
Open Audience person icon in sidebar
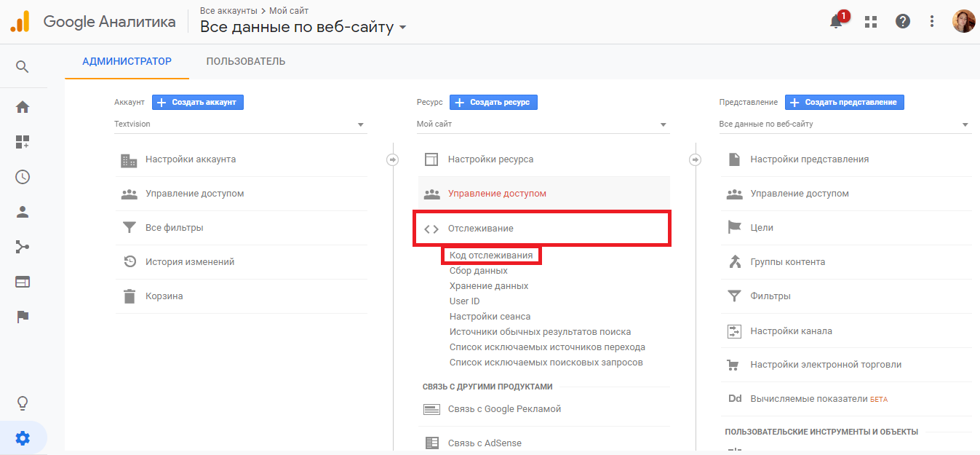point(23,212)
